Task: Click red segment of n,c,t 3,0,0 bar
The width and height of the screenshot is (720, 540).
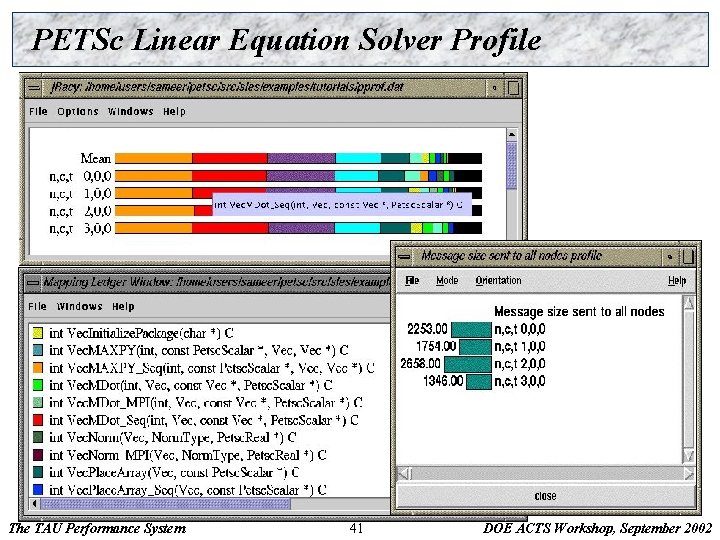Action: coord(230,228)
